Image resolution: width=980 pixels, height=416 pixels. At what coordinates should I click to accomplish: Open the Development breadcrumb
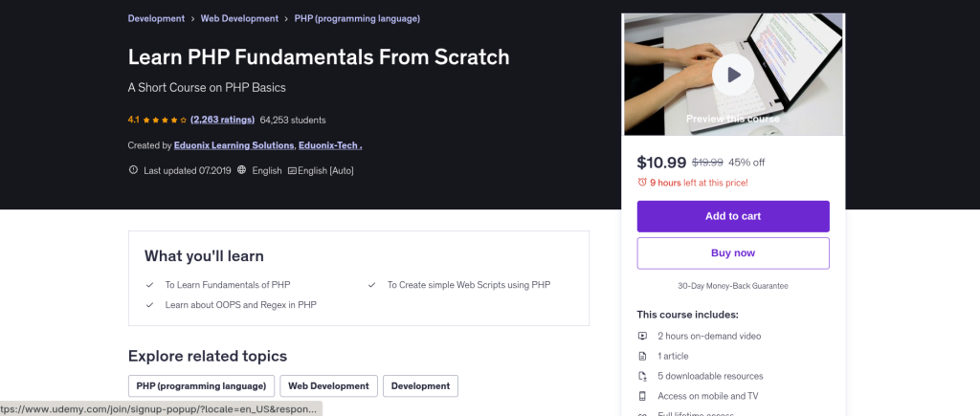click(157, 18)
